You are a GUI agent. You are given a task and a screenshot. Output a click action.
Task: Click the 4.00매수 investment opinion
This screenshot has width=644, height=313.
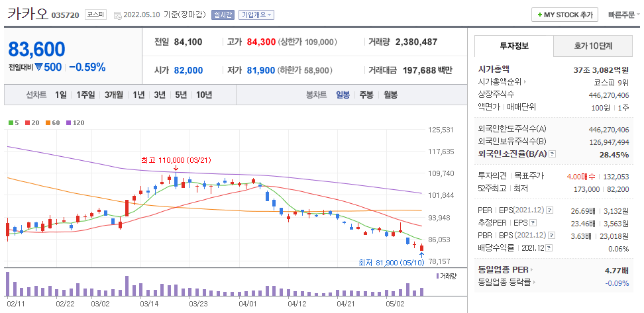pyautogui.click(x=581, y=177)
